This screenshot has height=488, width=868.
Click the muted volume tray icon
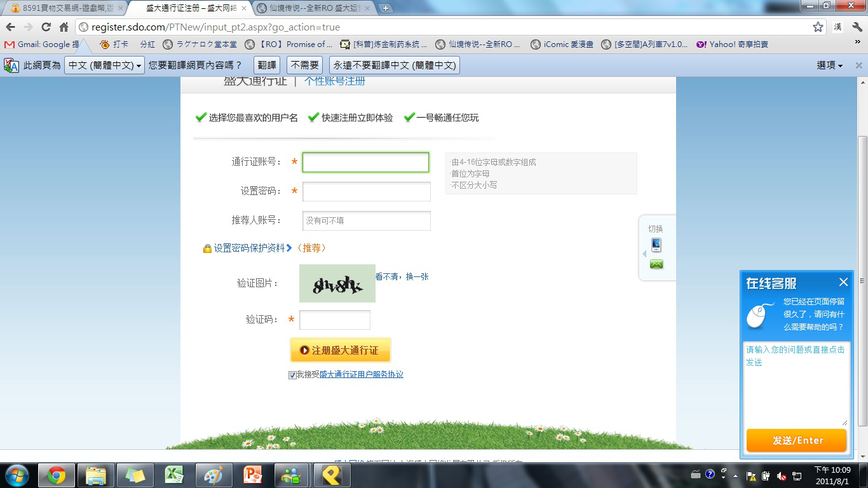[782, 475]
